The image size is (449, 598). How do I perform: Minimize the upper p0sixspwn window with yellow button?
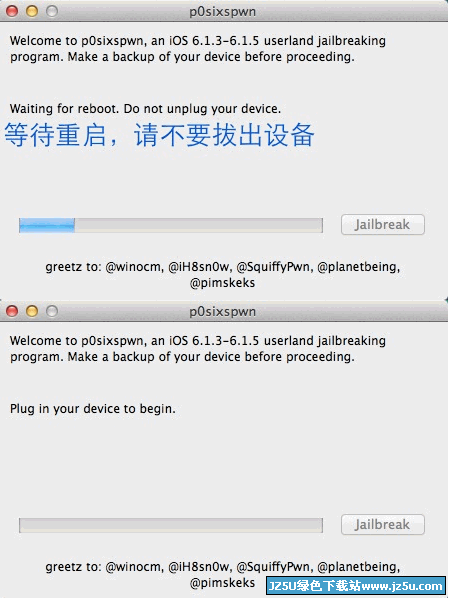pyautogui.click(x=32, y=11)
